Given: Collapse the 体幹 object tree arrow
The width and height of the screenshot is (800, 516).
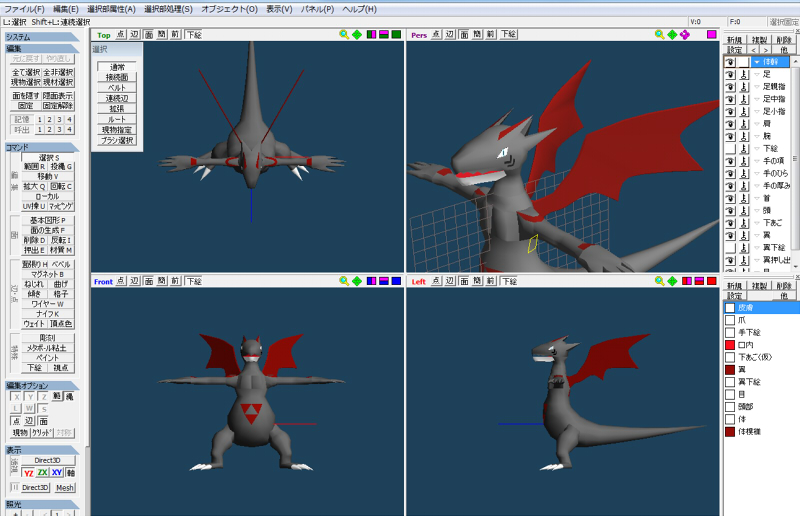Looking at the screenshot, I should click(757, 62).
